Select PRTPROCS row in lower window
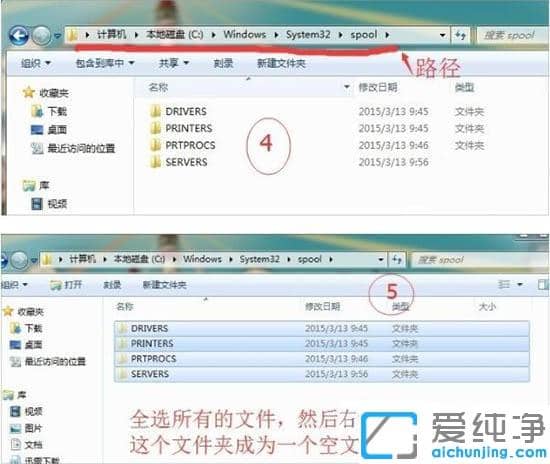Image resolution: width=550 pixels, height=464 pixels. 322,359
